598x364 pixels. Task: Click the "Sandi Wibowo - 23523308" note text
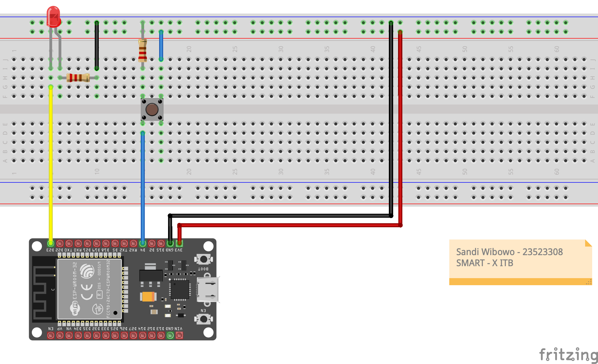tap(509, 252)
